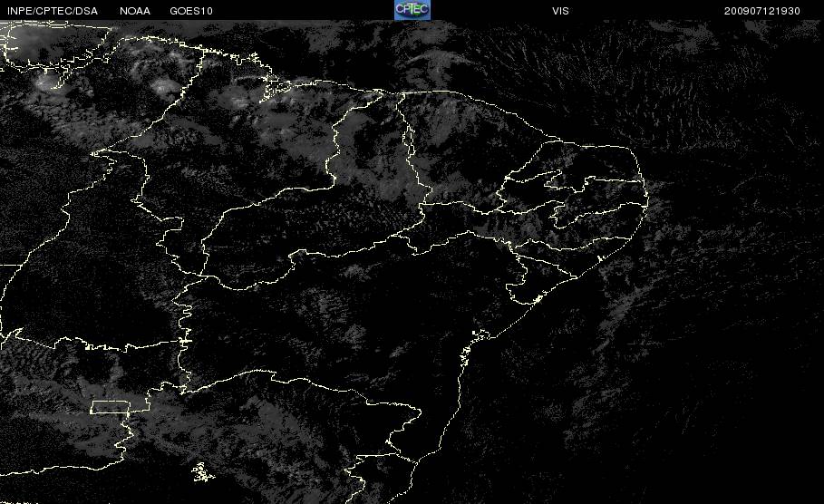Click the CPTEC logo in the header

point(412,10)
